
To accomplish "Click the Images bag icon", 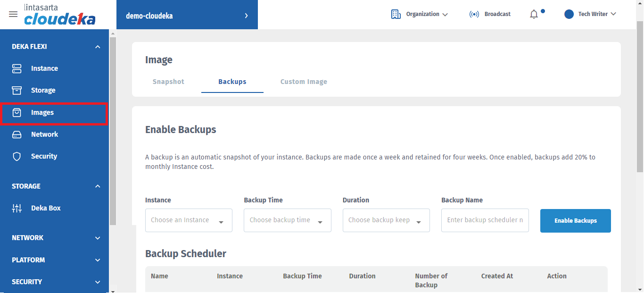I will click(17, 112).
